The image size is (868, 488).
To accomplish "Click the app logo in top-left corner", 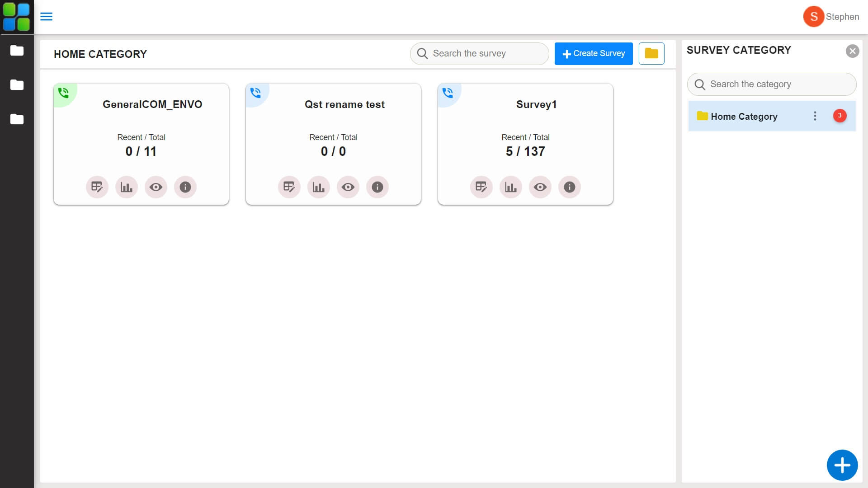I will coord(17,17).
